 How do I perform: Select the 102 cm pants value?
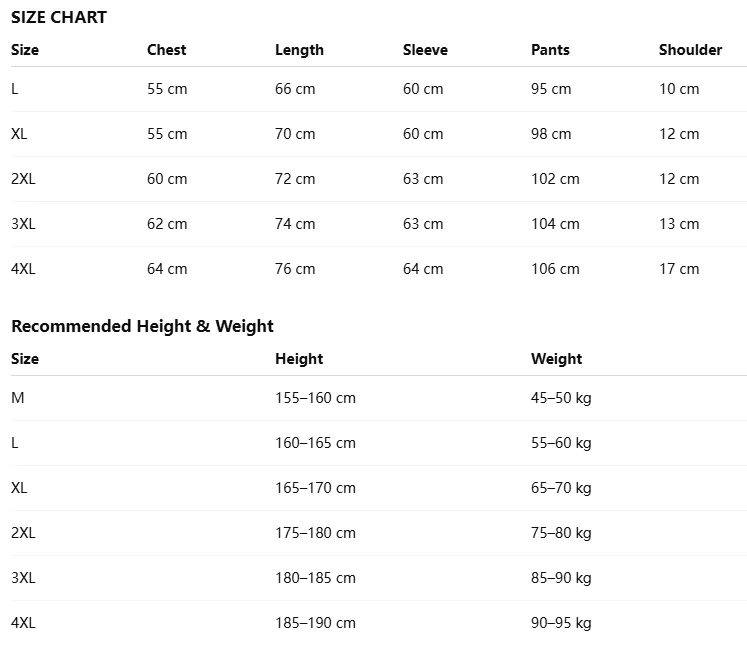coord(555,179)
